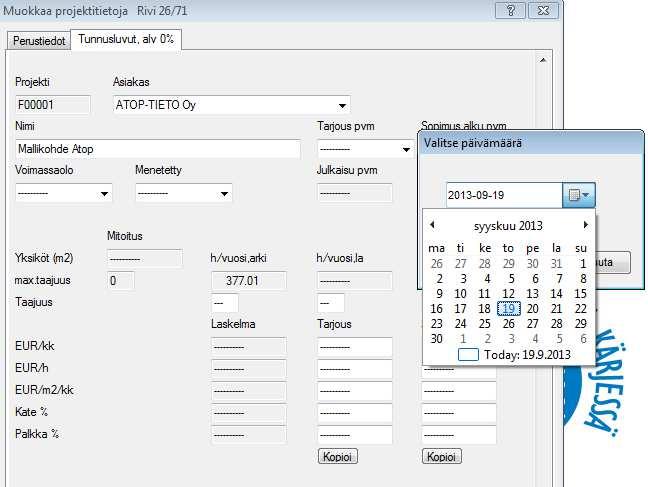This screenshot has width=648, height=487.
Task: Click the Palkka % rightmost column field
Action: pos(459,434)
